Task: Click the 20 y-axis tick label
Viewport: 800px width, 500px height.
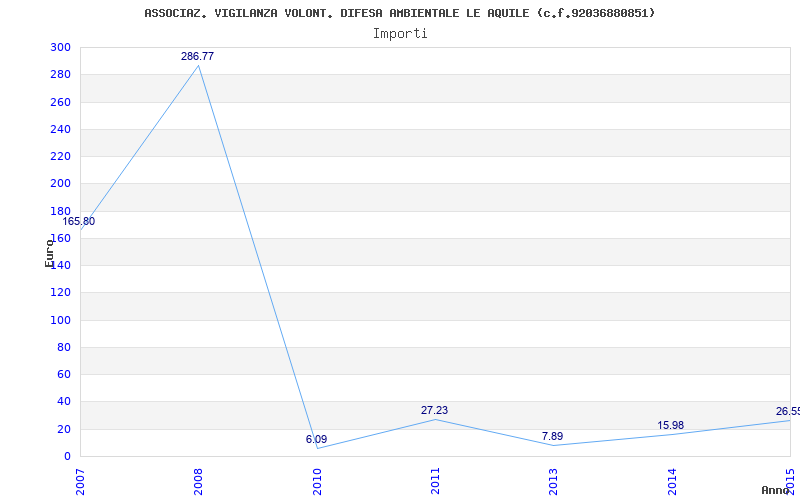Action: coord(64,429)
